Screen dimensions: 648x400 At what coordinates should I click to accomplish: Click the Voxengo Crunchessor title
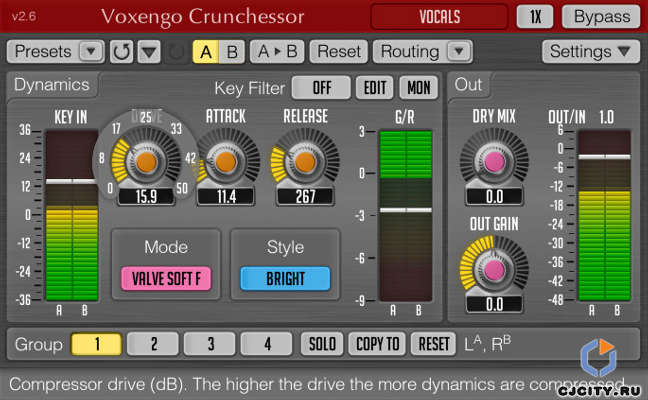tap(202, 17)
